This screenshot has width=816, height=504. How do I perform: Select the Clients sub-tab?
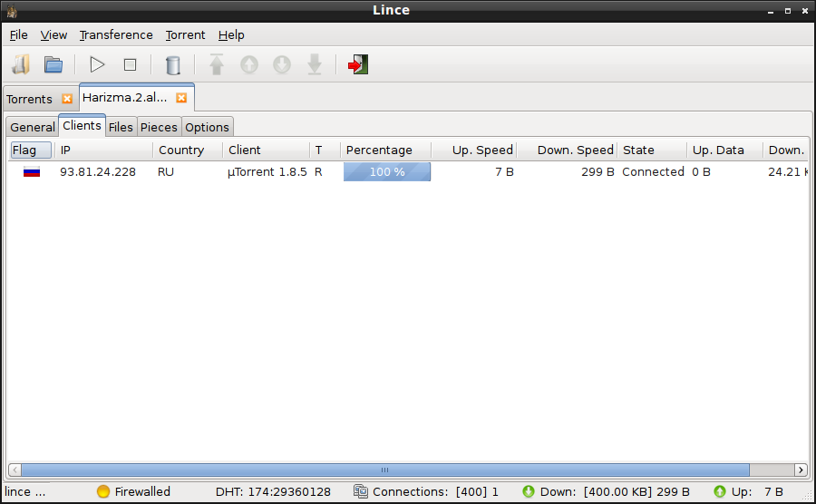pyautogui.click(x=82, y=126)
